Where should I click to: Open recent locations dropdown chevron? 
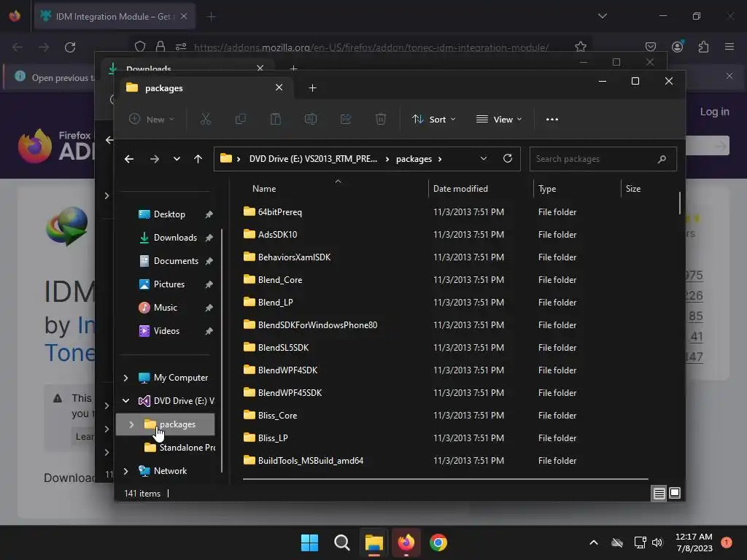[x=177, y=159]
